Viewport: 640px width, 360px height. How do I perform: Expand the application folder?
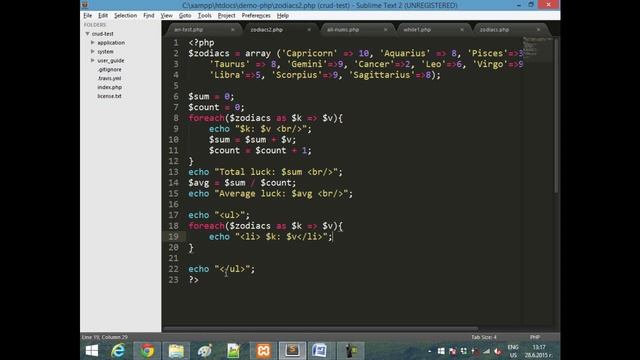point(93,42)
